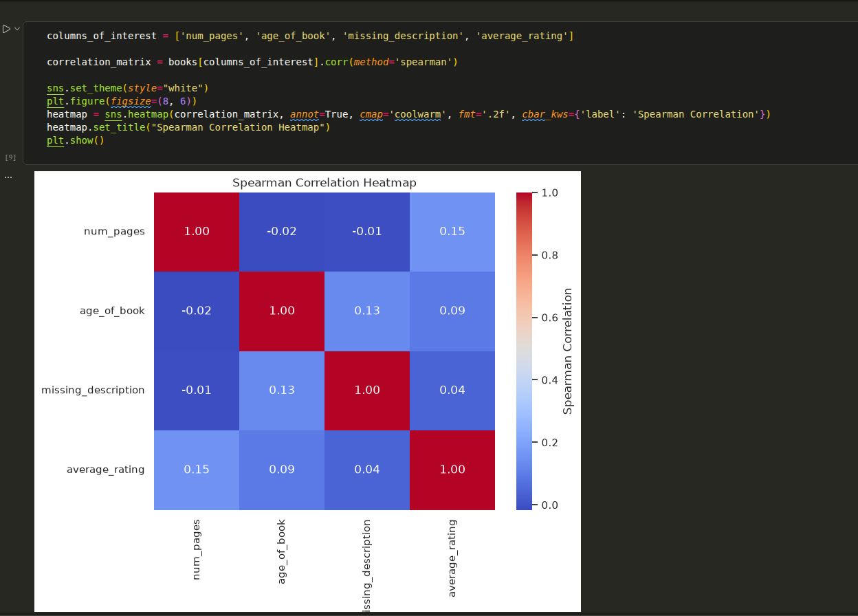
Task: Click the execution count [9] label
Action: [x=10, y=157]
